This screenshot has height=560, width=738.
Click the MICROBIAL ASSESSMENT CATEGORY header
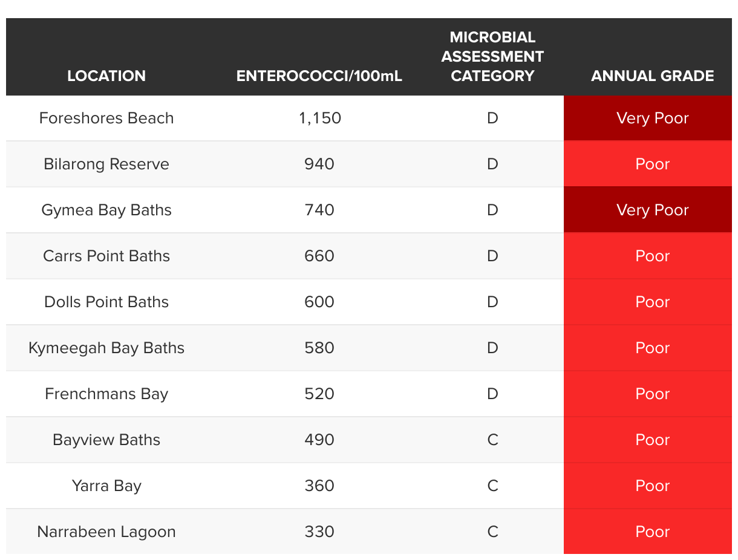pyautogui.click(x=492, y=56)
